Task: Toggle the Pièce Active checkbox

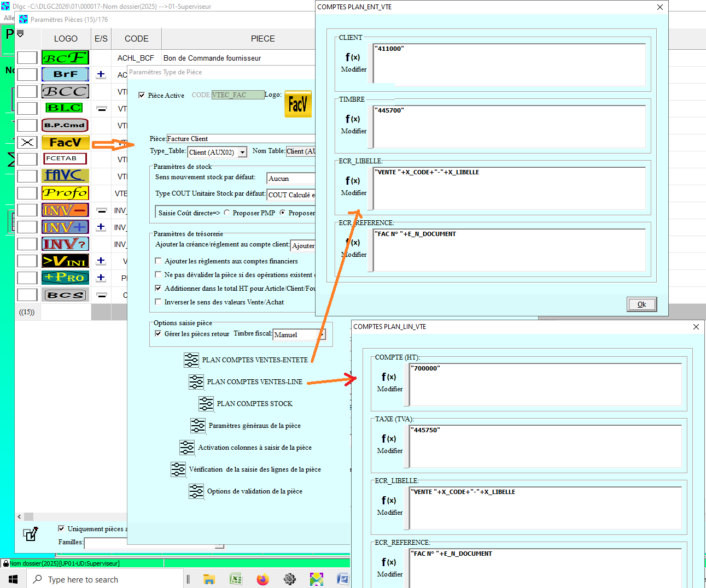Action: coord(142,95)
